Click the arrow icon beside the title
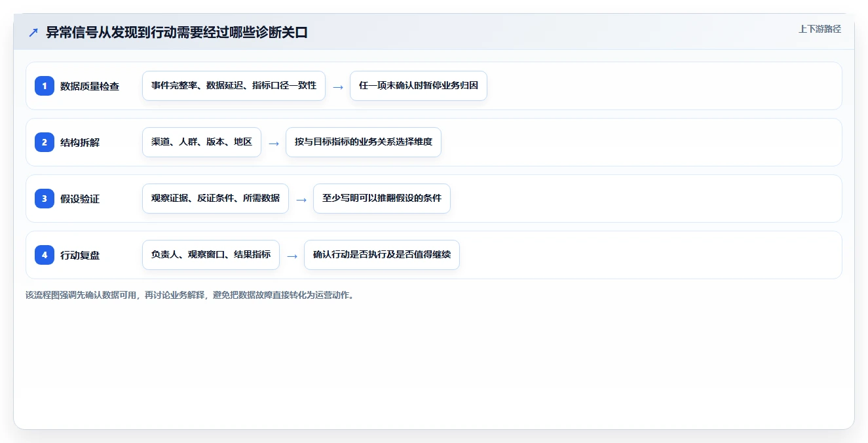This screenshot has width=868, height=443. click(x=33, y=32)
